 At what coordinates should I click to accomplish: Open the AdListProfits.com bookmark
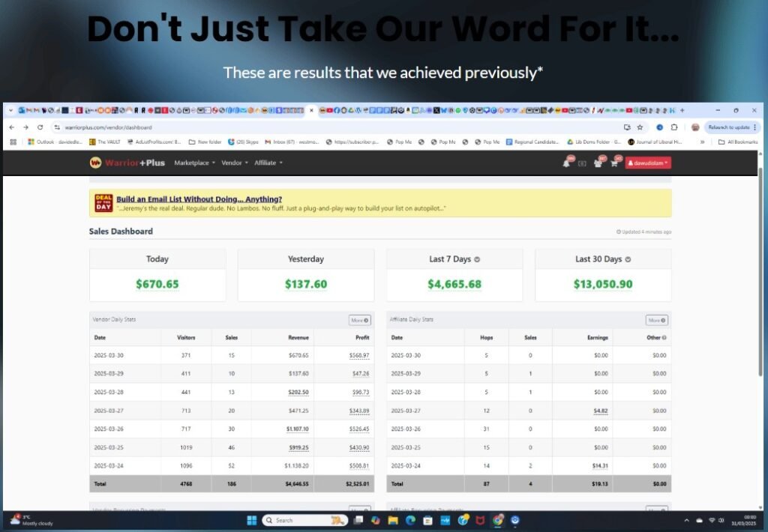coord(154,142)
